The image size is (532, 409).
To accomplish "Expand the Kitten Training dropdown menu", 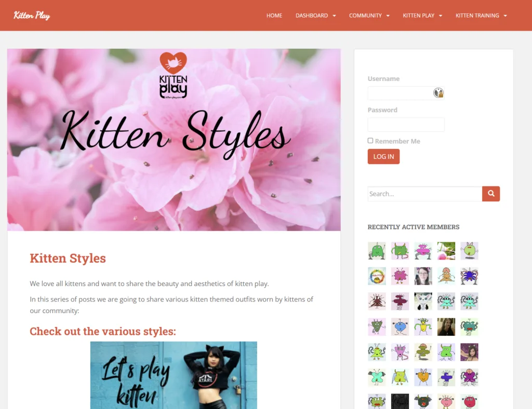I will coord(481,16).
